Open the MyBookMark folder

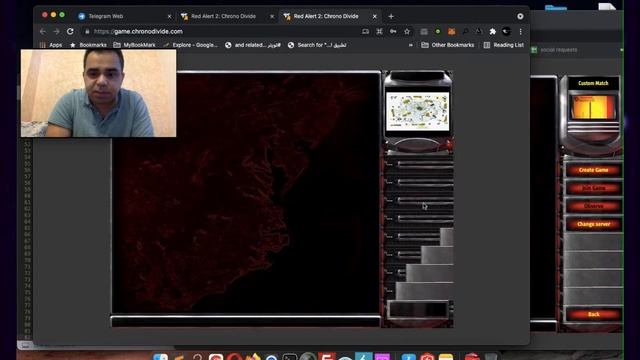(134, 45)
